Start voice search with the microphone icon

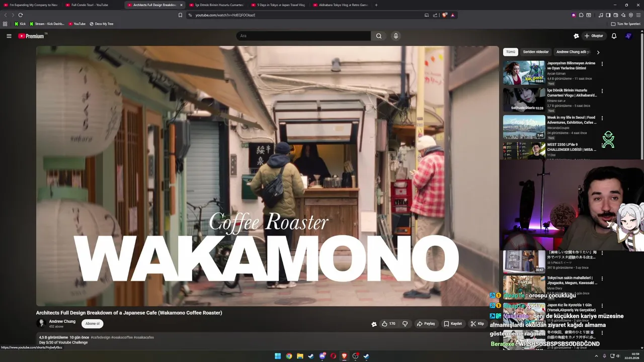395,36
